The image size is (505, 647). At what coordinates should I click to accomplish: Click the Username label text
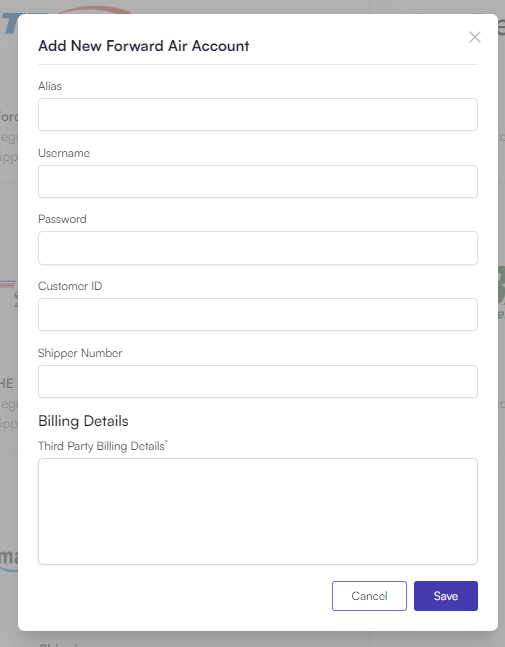click(x=64, y=153)
